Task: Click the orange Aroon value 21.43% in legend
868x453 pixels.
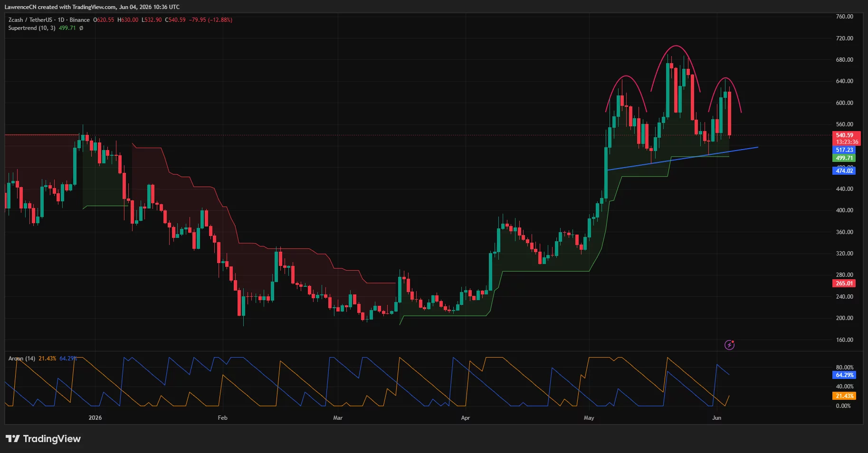Action: tap(47, 359)
